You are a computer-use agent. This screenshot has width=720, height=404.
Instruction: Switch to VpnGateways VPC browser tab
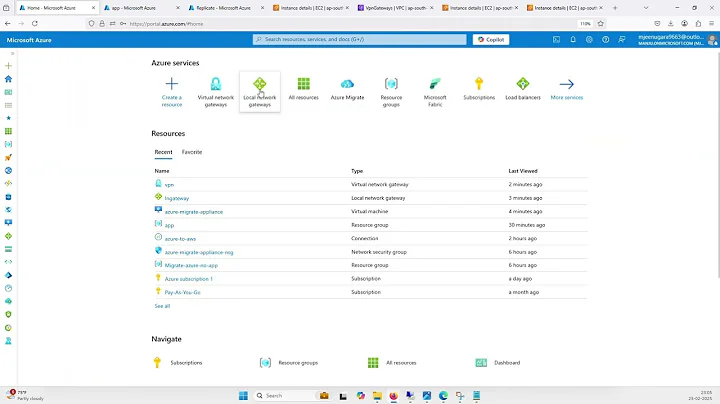(395, 8)
